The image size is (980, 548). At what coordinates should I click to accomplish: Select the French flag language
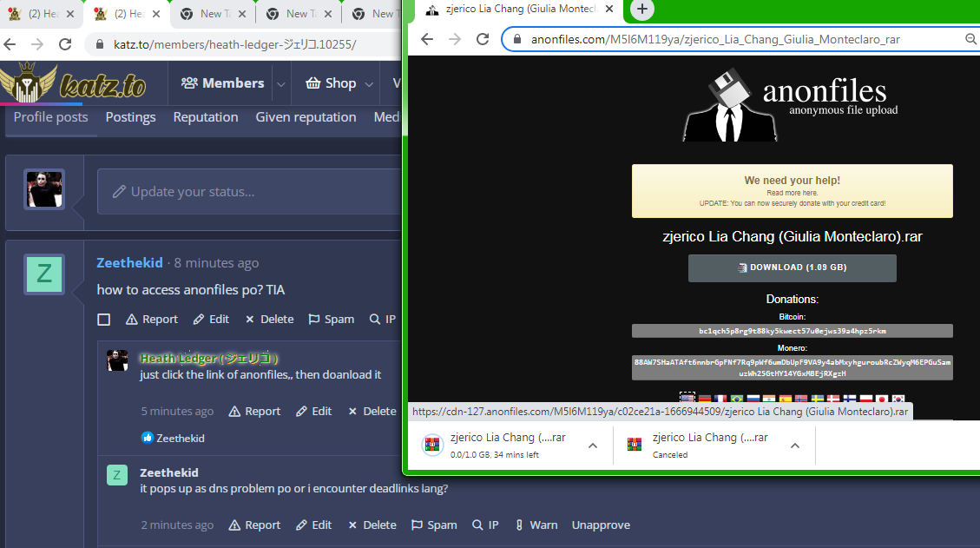click(x=720, y=399)
